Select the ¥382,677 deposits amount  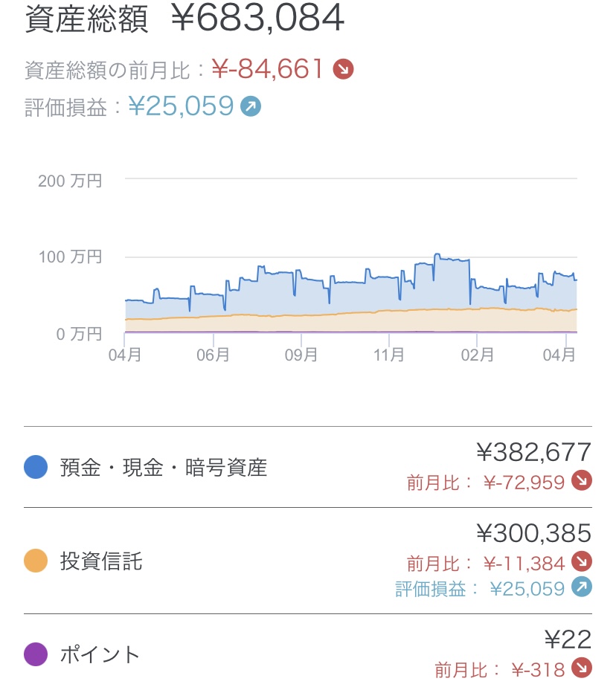533,452
